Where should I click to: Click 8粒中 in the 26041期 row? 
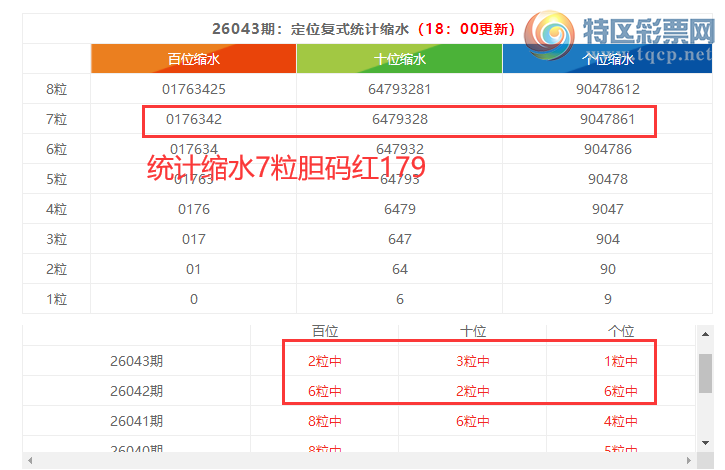(x=325, y=421)
